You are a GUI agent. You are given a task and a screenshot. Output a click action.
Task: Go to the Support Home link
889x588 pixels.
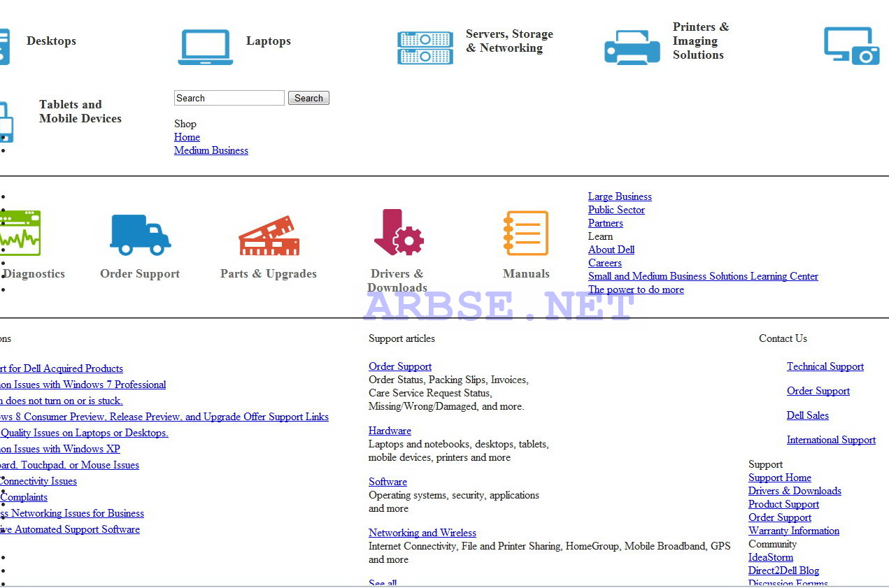[x=780, y=478]
